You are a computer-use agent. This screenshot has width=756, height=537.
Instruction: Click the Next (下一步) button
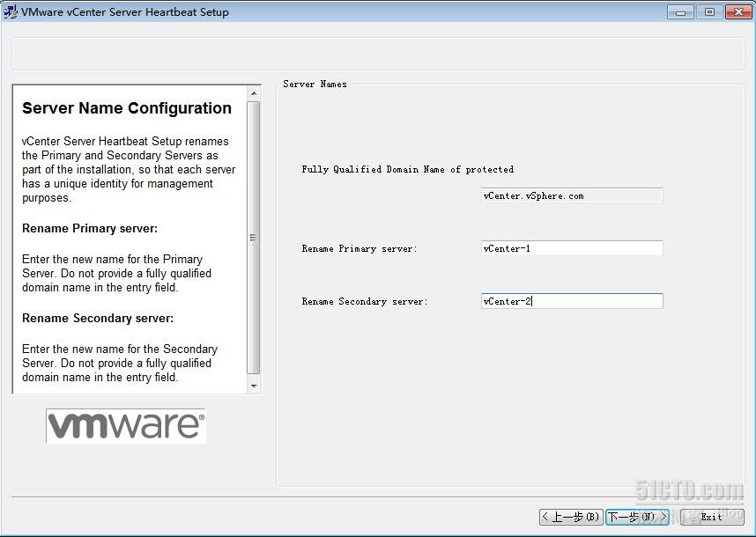637,517
